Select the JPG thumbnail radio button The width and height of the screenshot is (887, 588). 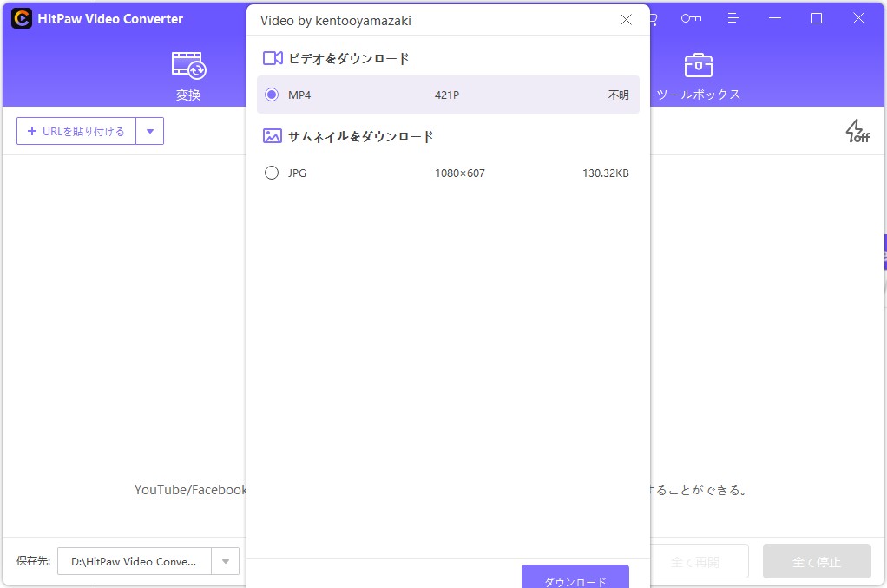click(x=272, y=173)
